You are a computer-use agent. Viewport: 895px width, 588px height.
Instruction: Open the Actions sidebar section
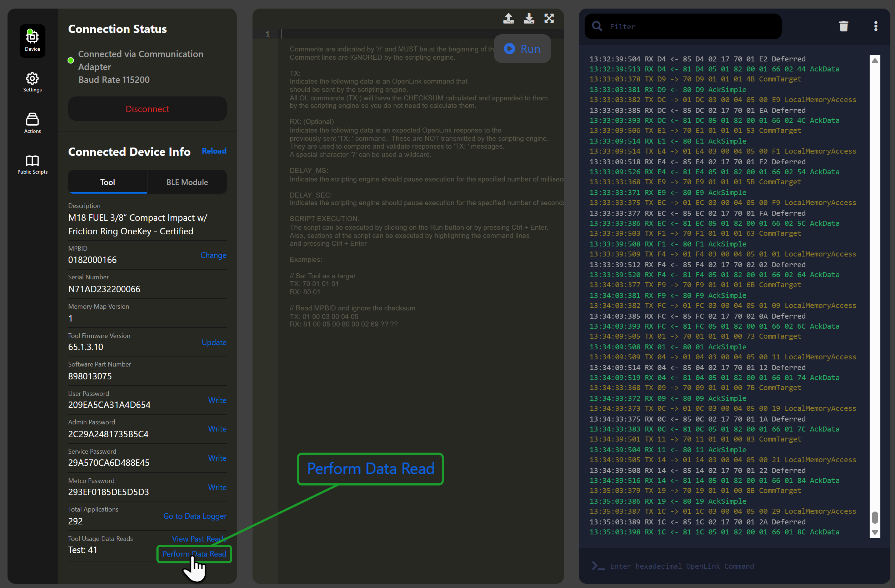tap(32, 123)
